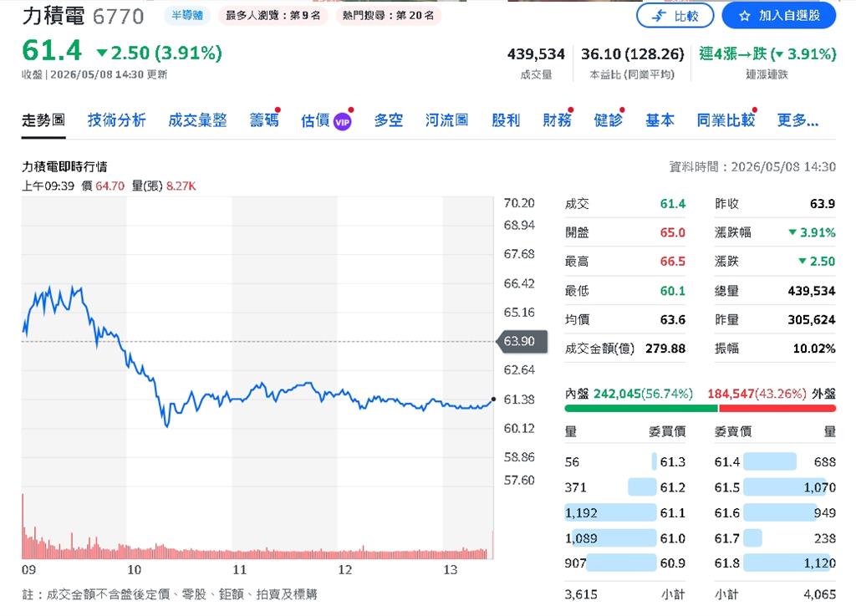Select the 走勢圖 tab
Screen dimensions: 856x616
click(x=43, y=120)
